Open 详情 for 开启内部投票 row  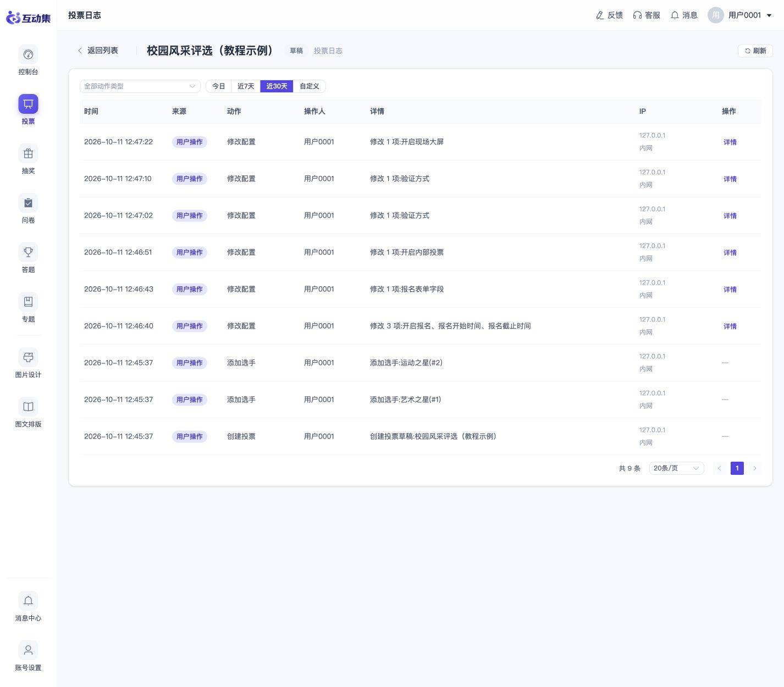pos(730,252)
